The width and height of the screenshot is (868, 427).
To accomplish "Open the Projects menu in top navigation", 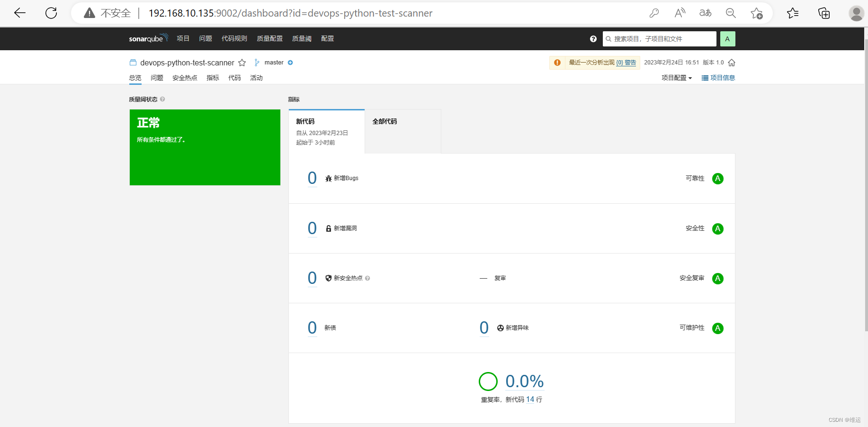I will coord(183,39).
